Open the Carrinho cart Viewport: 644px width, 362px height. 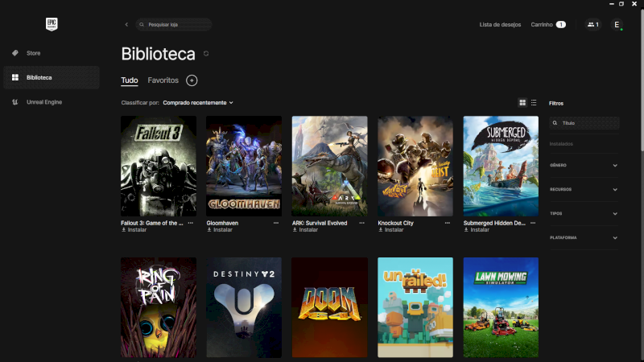(x=548, y=25)
